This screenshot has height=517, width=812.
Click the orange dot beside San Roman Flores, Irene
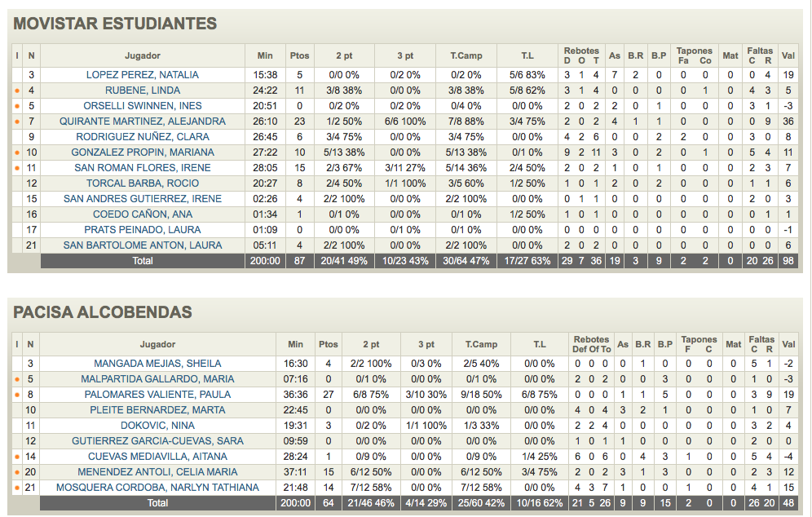click(17, 168)
